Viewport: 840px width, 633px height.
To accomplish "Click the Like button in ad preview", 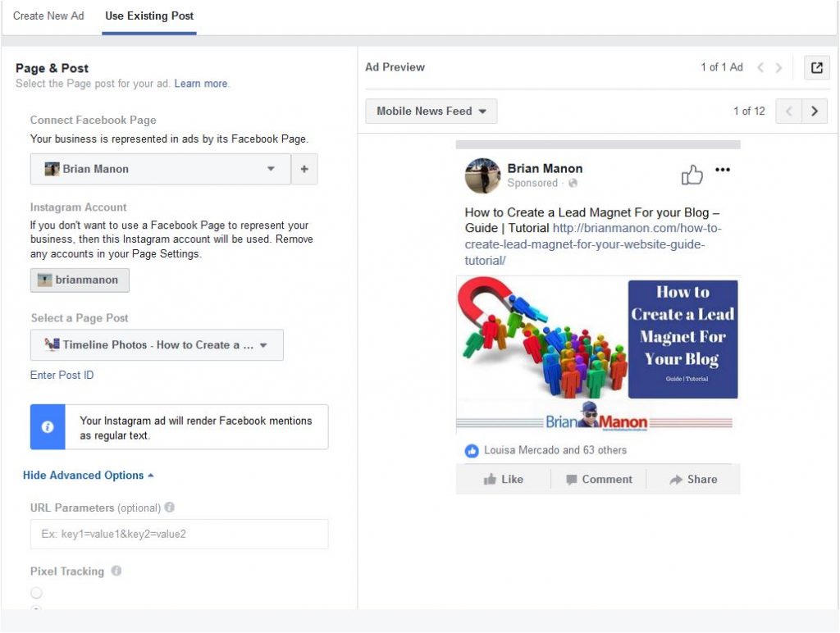I will click(x=503, y=480).
